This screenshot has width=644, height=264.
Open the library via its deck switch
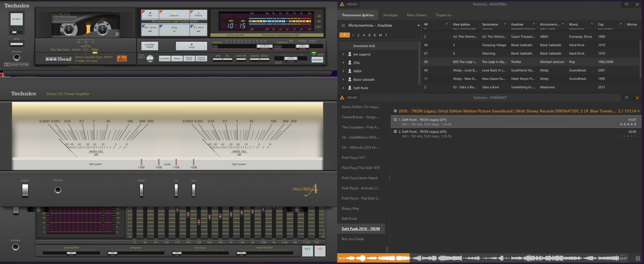point(265,59)
